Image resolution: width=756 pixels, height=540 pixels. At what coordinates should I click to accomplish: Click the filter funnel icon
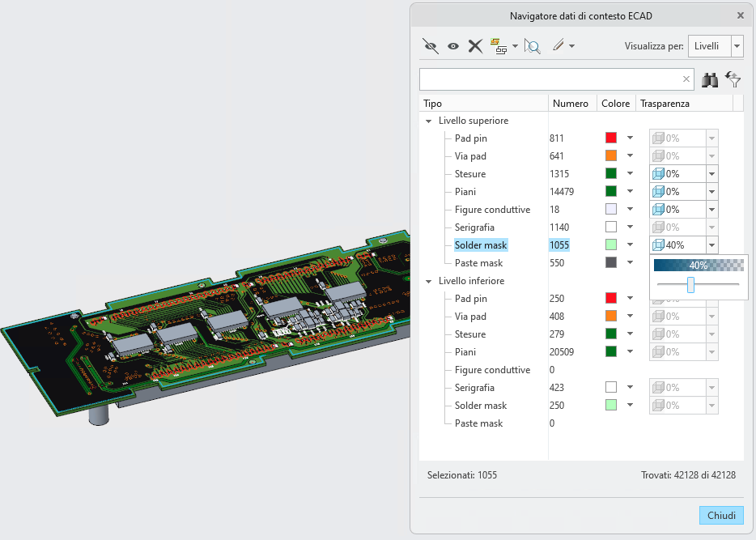[x=733, y=79]
